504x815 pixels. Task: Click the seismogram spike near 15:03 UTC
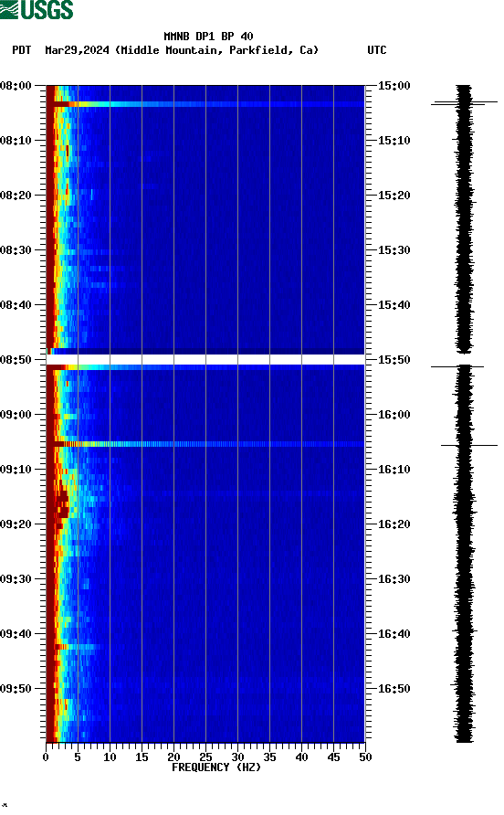(464, 103)
